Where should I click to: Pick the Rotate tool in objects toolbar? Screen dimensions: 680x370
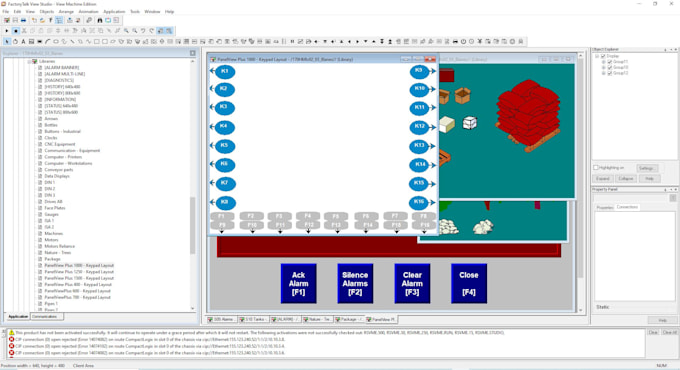coord(15,42)
